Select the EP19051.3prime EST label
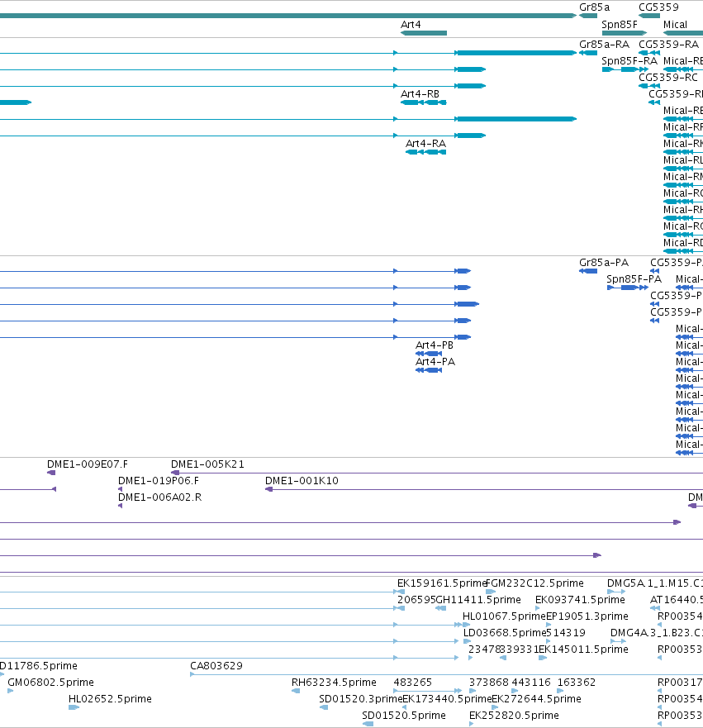Screen dimensions: 703x728 (x=587, y=616)
